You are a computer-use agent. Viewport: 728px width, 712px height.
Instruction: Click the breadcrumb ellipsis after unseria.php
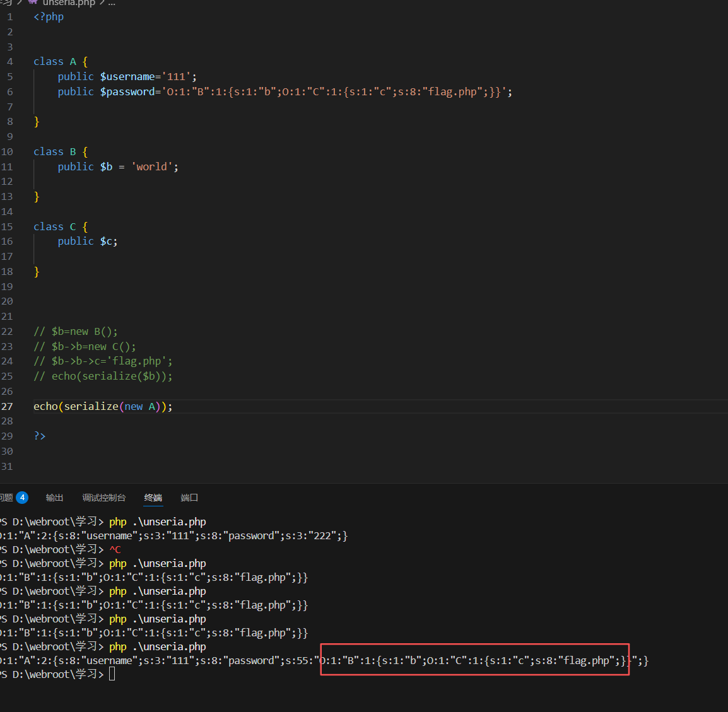(112, 3)
